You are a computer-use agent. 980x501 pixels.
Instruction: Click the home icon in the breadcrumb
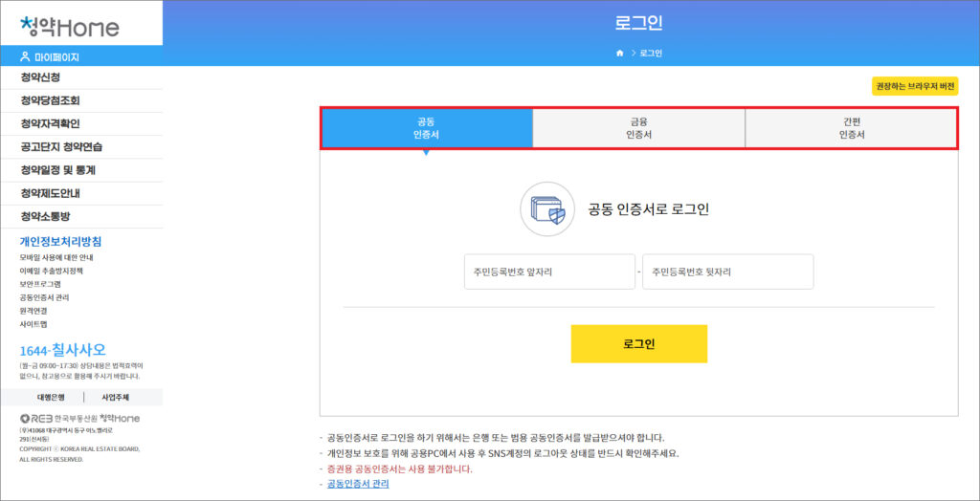click(620, 53)
